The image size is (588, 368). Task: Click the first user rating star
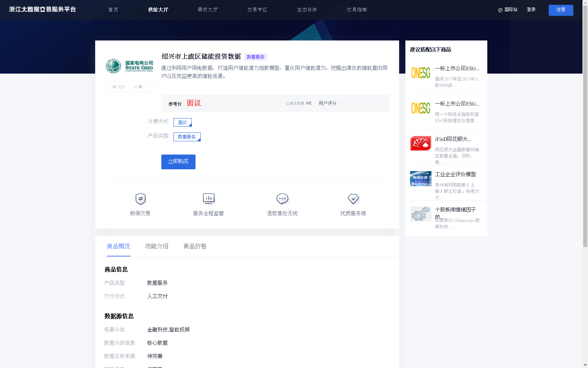343,103
